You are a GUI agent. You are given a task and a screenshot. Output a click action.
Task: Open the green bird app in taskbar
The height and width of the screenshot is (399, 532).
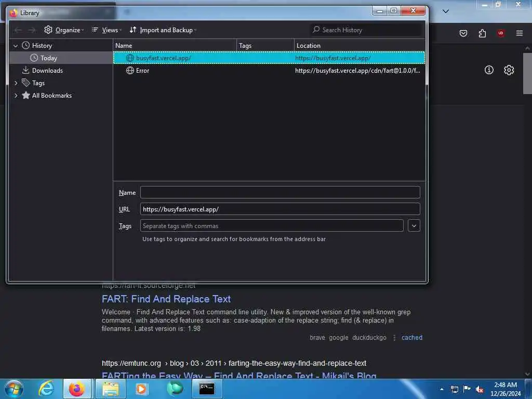pos(175,389)
